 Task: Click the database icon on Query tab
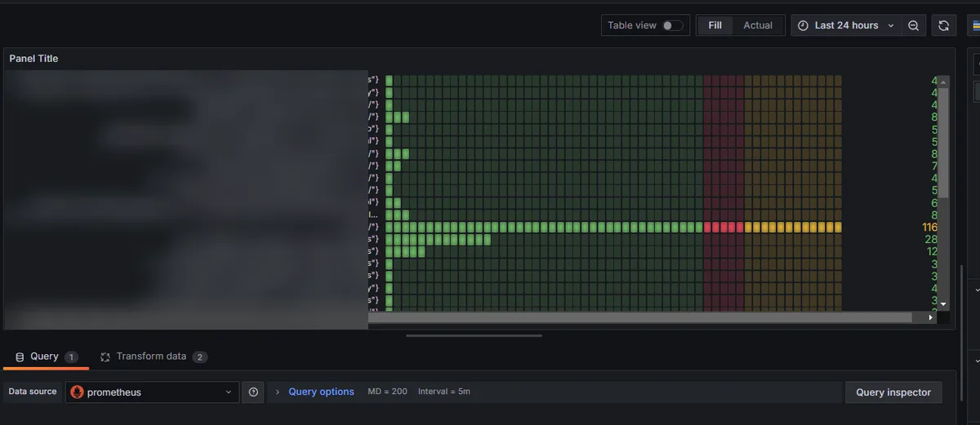pyautogui.click(x=20, y=357)
